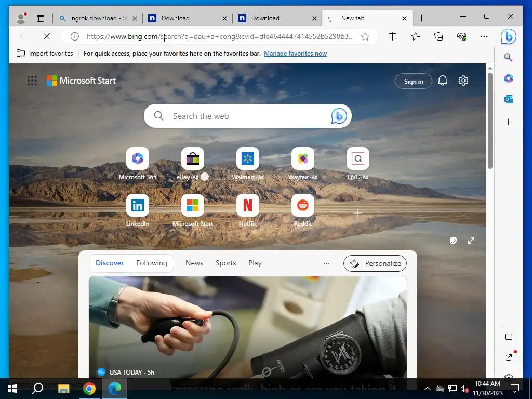The width and height of the screenshot is (532, 399).
Task: Click Import favorites button
Action: pyautogui.click(x=45, y=54)
